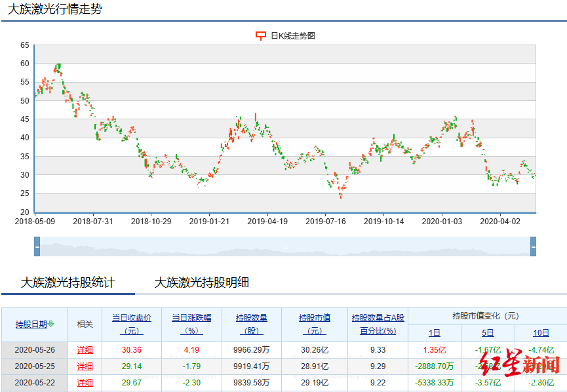Click holdings value 9919.41万
This screenshot has width=567, height=392.
click(252, 366)
